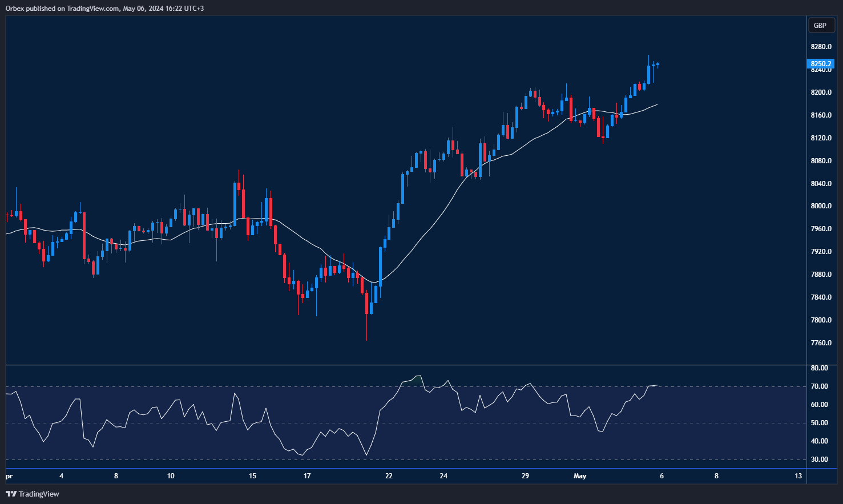Click the 13 date label on time axis
843x504 pixels.
pyautogui.click(x=798, y=476)
